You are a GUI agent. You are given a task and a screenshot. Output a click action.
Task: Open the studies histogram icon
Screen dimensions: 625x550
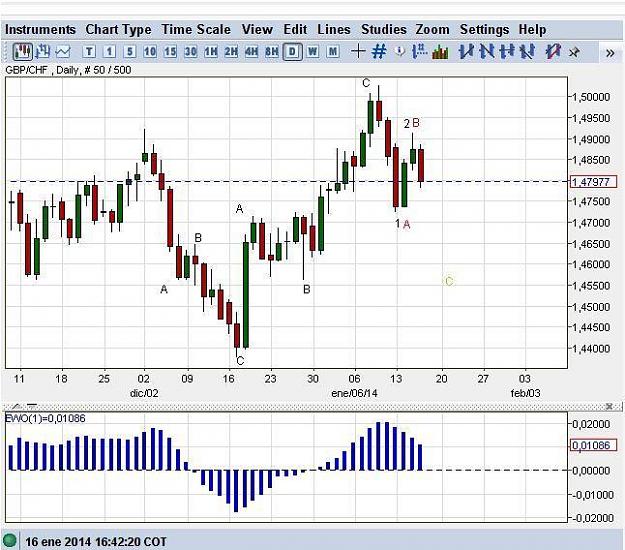click(x=440, y=52)
